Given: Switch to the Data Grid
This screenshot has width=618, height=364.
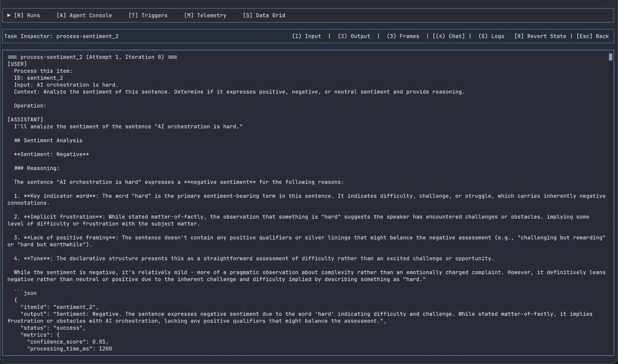Looking at the screenshot, I should [264, 15].
